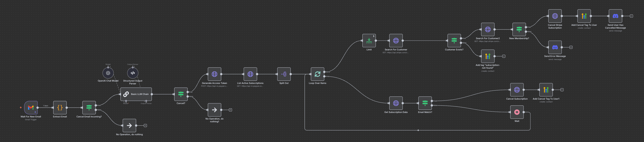Open the Customer Exists? condition node
Image resolution: width=644 pixels, height=142 pixels.
pyautogui.click(x=454, y=41)
